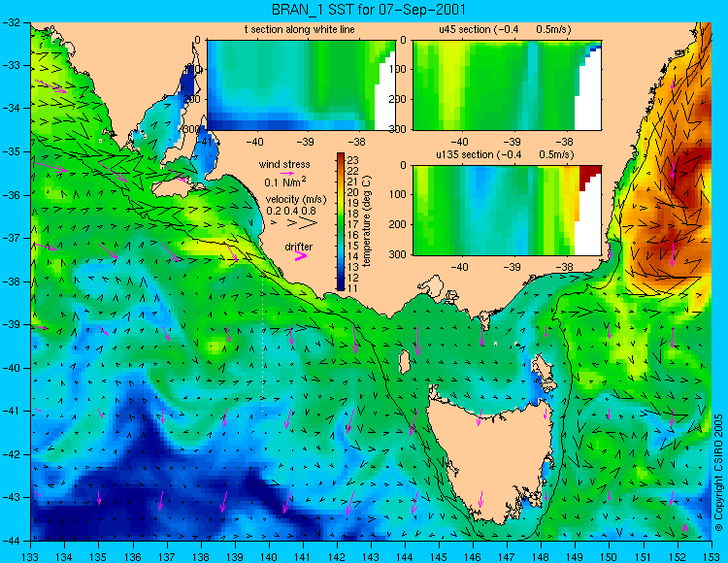728x563 pixels.
Task: Open the u135 section inset plot
Action: pyautogui.click(x=507, y=211)
